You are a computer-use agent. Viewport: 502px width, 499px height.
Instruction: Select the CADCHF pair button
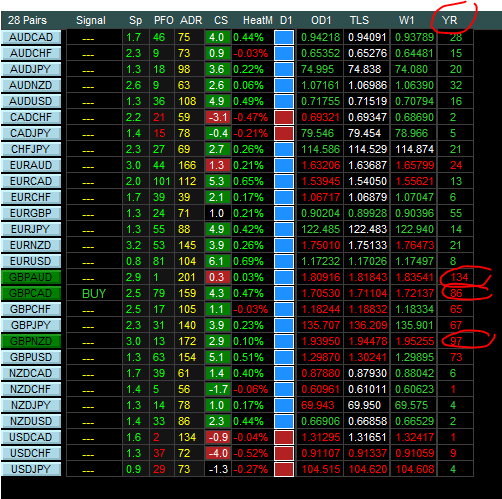pyautogui.click(x=31, y=117)
